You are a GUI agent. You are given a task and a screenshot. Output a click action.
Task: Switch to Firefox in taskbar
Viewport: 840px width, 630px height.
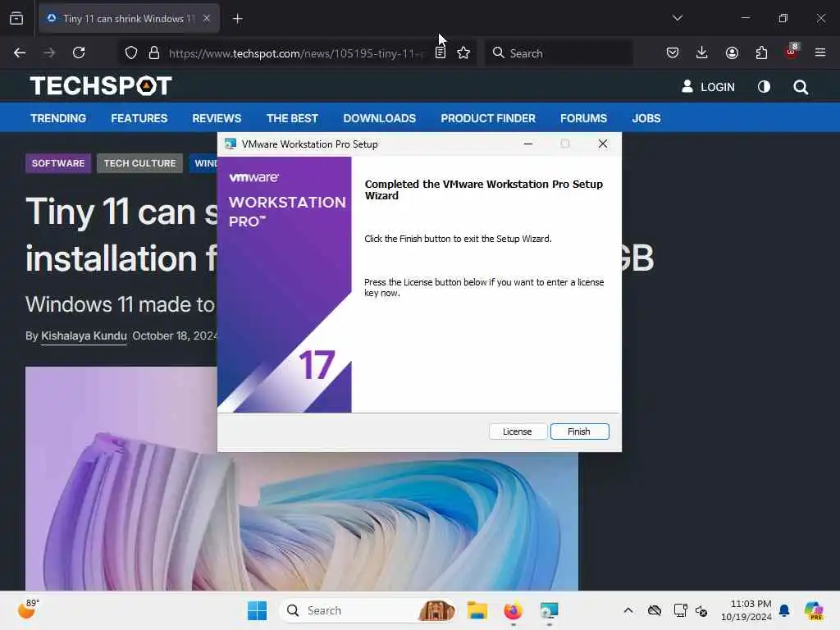pyautogui.click(x=513, y=610)
